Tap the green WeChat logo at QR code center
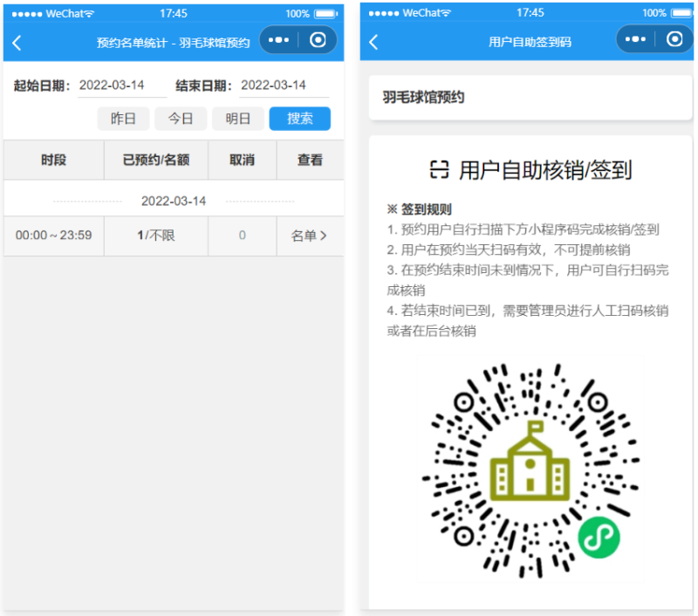The width and height of the screenshot is (698, 616). [x=599, y=537]
